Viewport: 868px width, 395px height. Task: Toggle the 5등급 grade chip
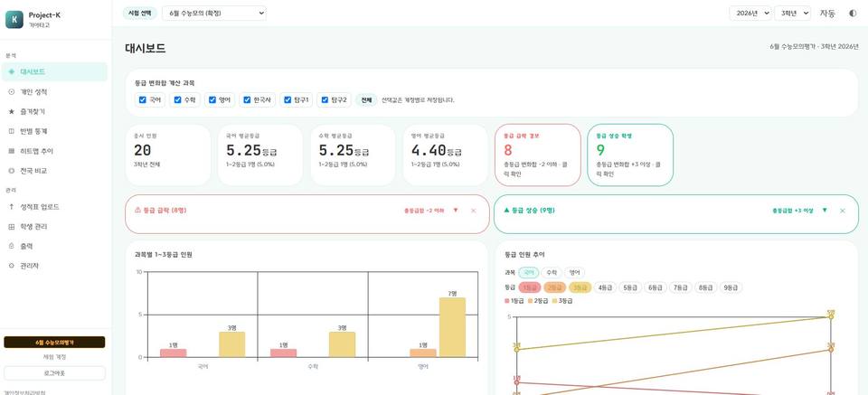pyautogui.click(x=630, y=287)
